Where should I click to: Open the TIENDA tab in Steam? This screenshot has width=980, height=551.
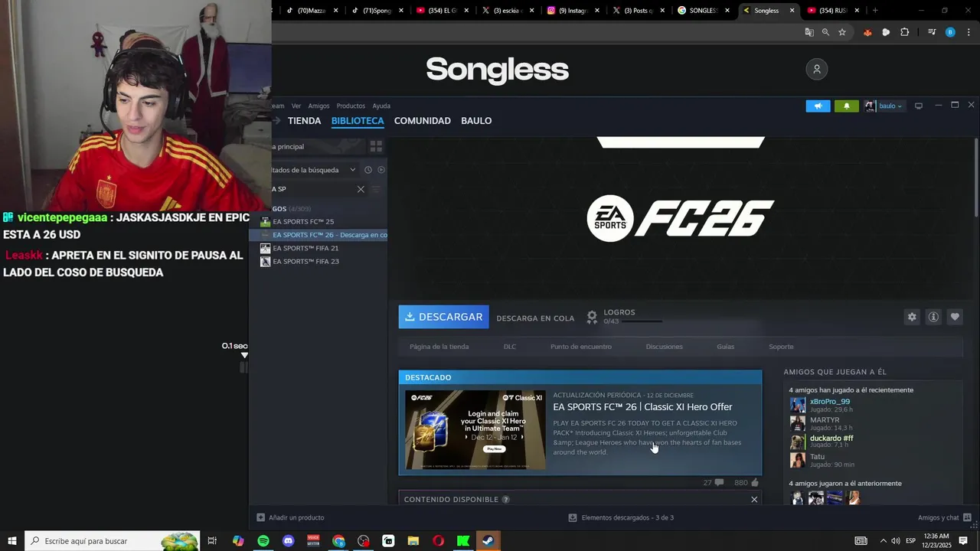tap(304, 121)
